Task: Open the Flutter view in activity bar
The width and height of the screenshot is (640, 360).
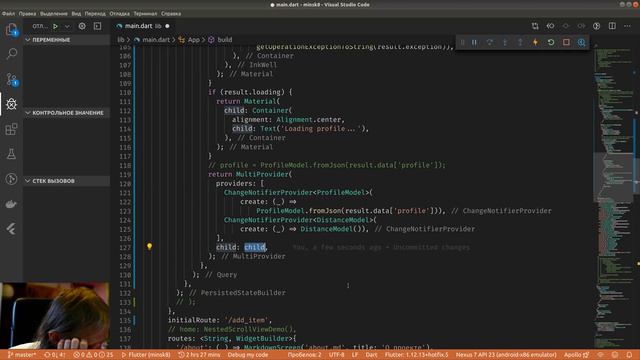Action: coord(11,229)
